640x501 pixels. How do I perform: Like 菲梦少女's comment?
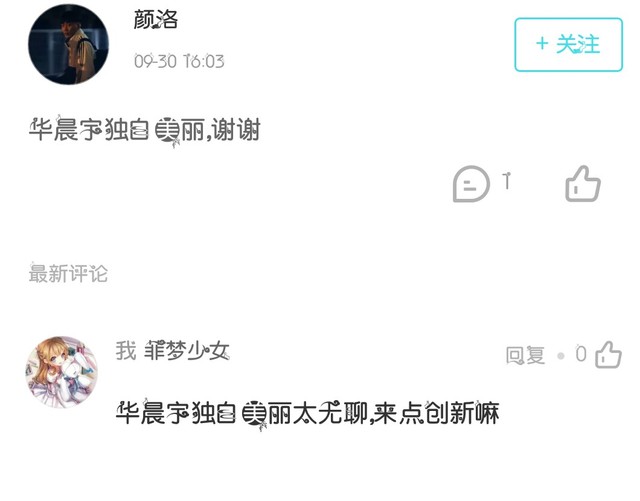[x=609, y=354]
